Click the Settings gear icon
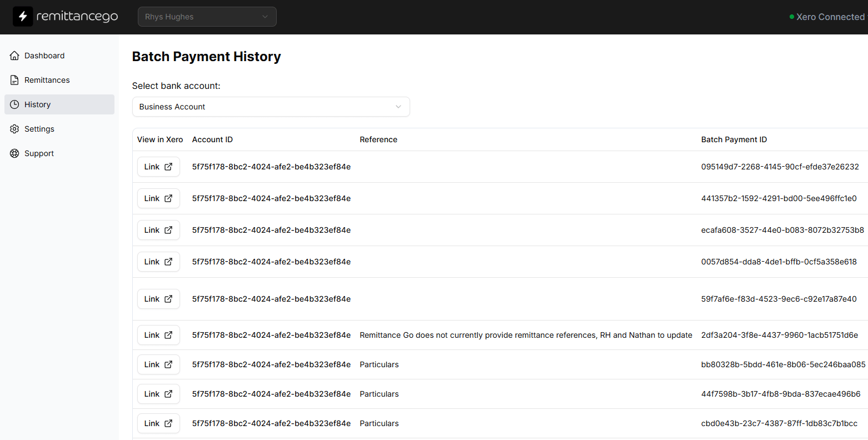This screenshot has height=440, width=868. 14,129
